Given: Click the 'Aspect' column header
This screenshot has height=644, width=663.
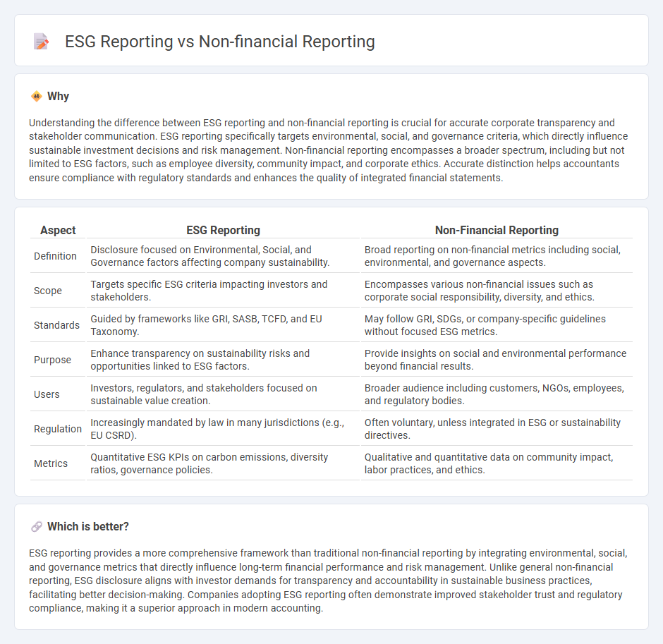Looking at the screenshot, I should [58, 230].
